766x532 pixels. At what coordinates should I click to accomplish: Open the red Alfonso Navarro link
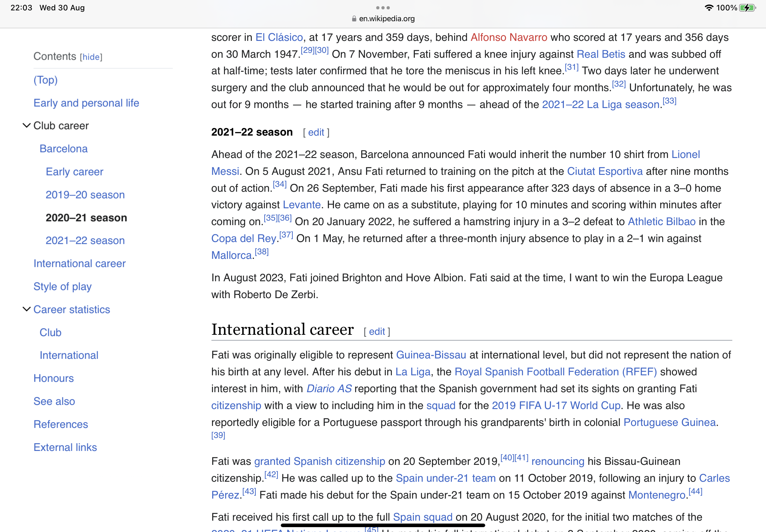pyautogui.click(x=509, y=37)
